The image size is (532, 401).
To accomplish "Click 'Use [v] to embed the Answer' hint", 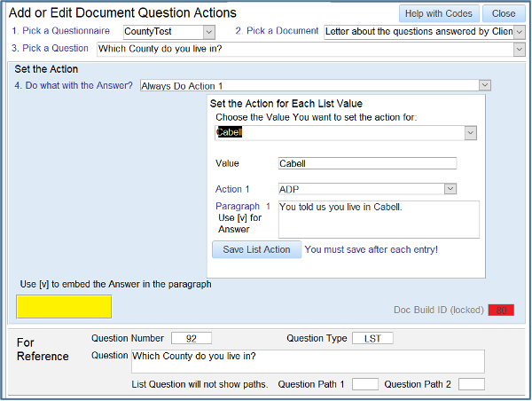I will point(115,284).
